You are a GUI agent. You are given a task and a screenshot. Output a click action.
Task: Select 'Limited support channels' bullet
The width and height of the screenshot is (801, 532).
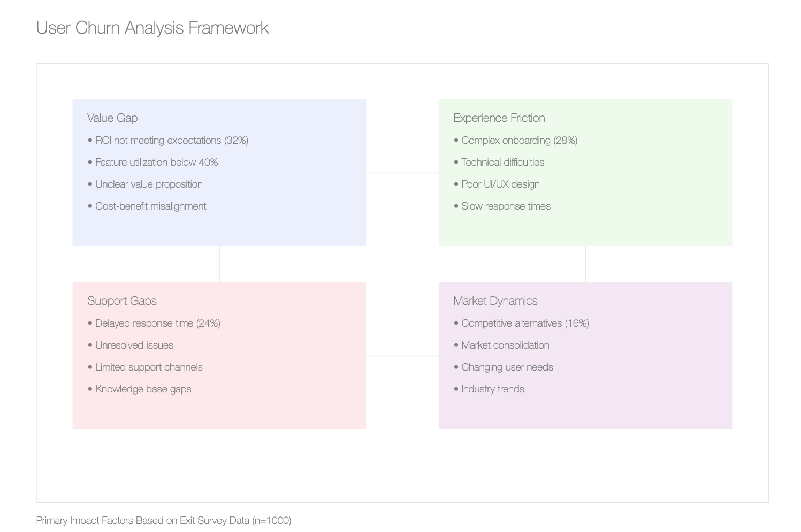(x=145, y=367)
